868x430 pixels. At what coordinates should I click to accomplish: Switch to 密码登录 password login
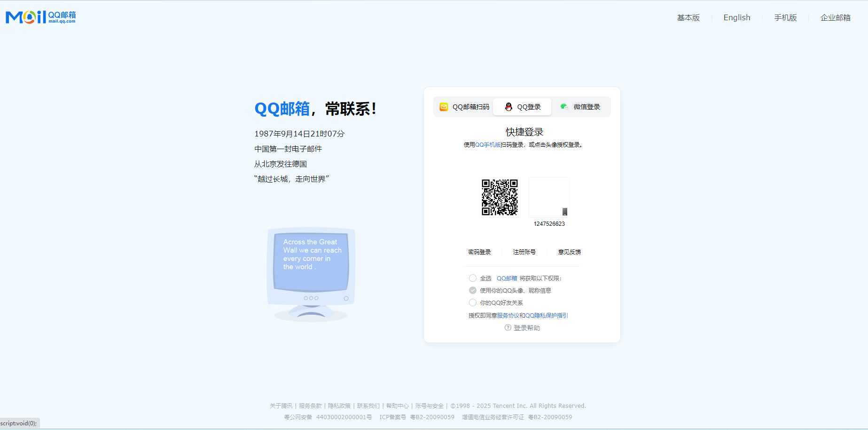(480, 252)
